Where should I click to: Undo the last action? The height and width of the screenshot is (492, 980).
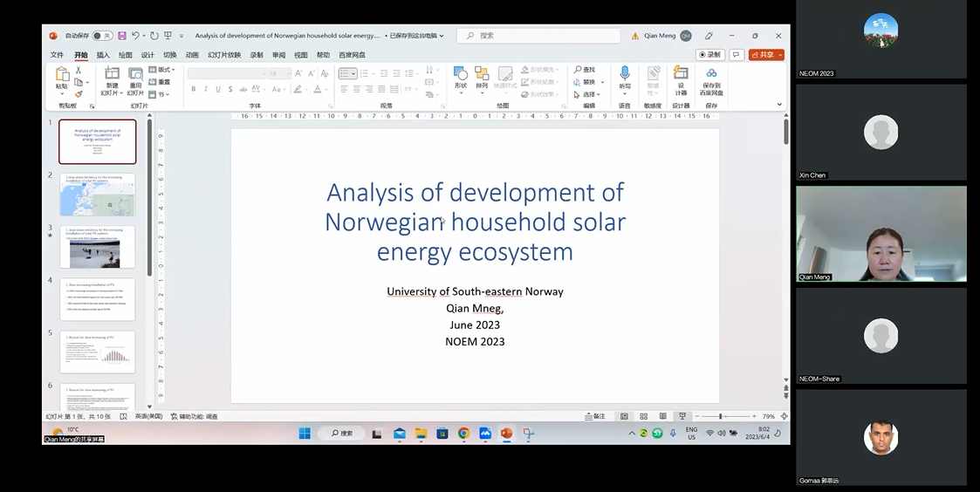tap(135, 36)
